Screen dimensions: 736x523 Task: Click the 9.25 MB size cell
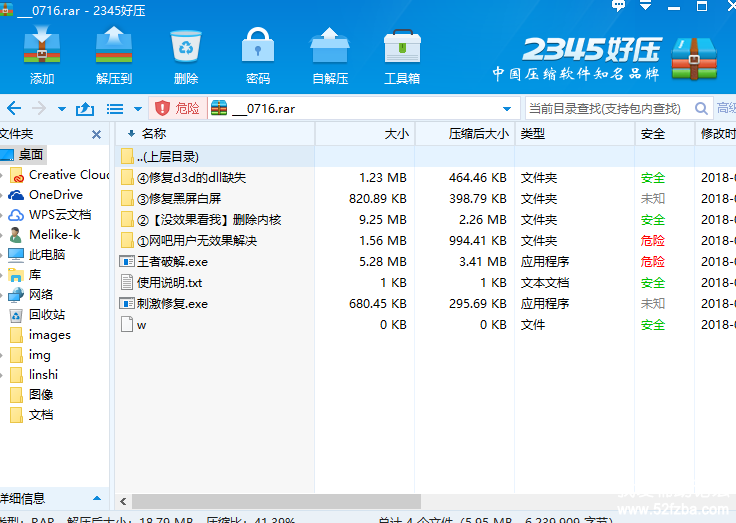click(x=383, y=220)
